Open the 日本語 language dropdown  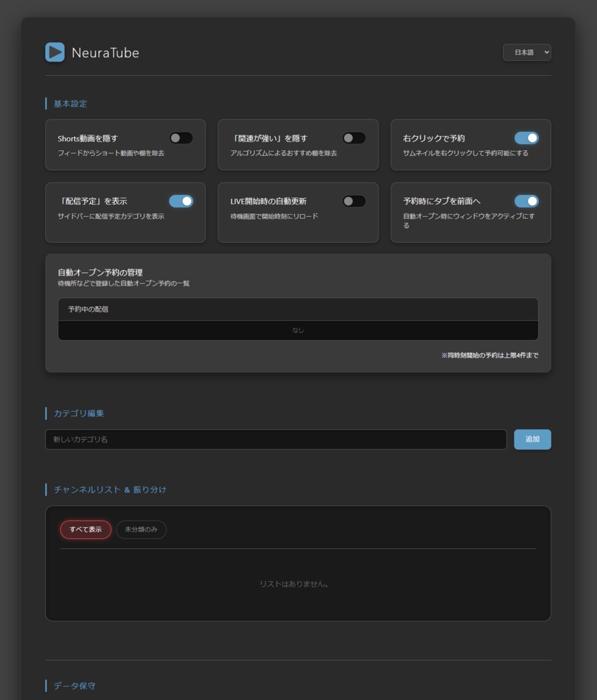coord(527,52)
